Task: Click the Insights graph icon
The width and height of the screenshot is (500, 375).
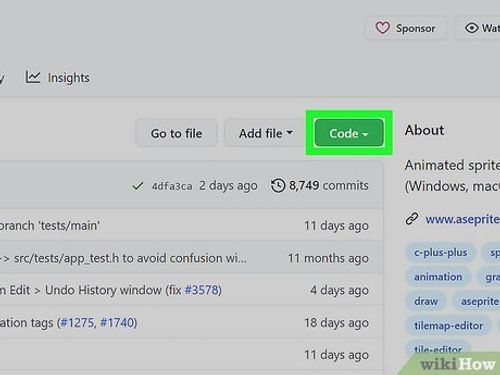Action: pos(33,77)
